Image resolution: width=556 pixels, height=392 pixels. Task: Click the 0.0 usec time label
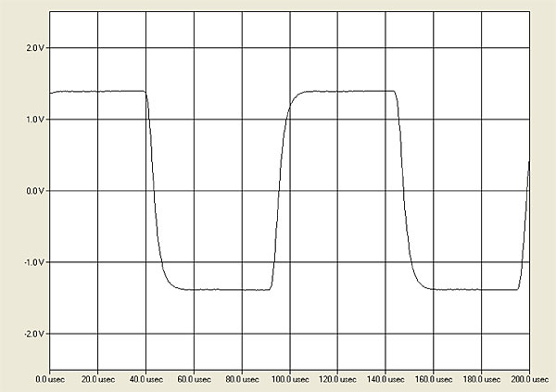49,379
